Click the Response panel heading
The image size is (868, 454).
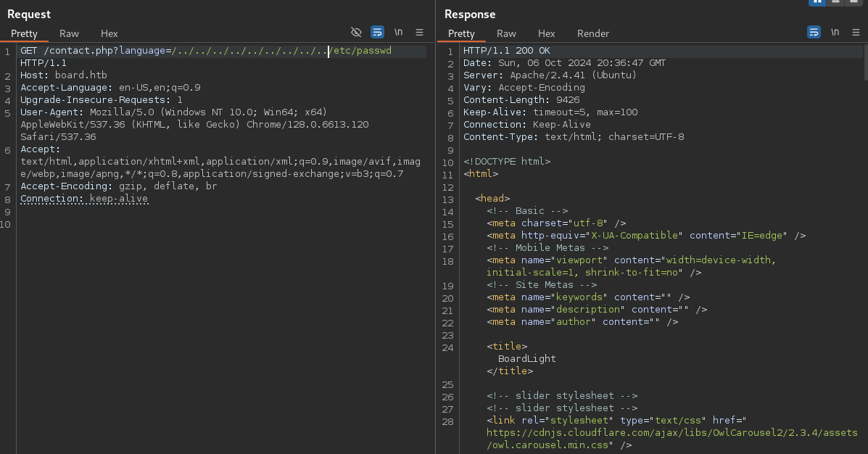pyautogui.click(x=469, y=15)
